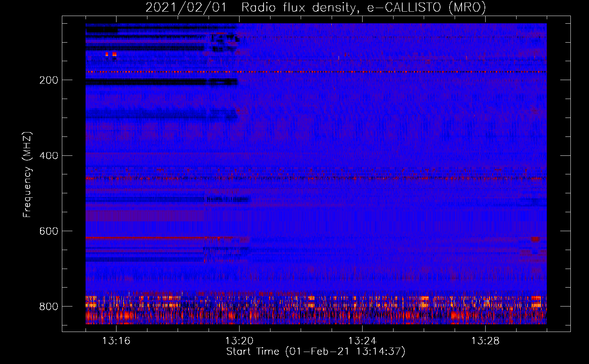Click the 'Start Time (01-Feb-21 13:14:37)' label
Image resolution: width=589 pixels, height=364 pixels.
coord(316,352)
